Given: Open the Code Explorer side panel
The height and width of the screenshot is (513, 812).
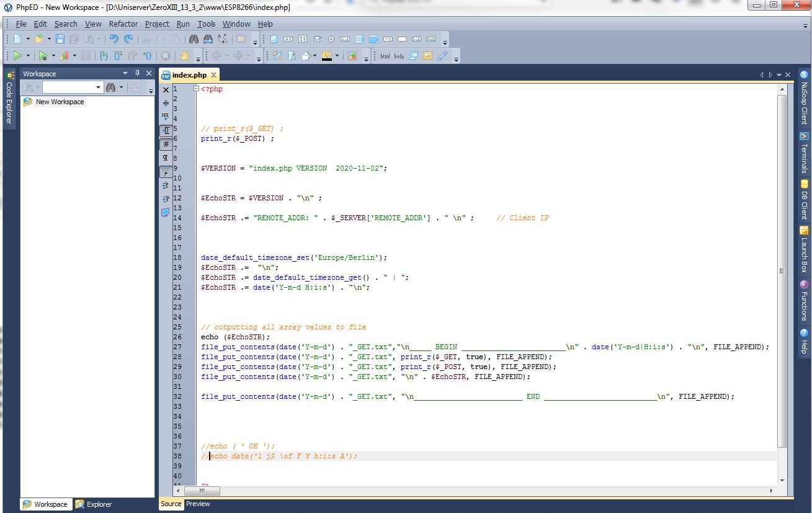Looking at the screenshot, I should point(9,98).
